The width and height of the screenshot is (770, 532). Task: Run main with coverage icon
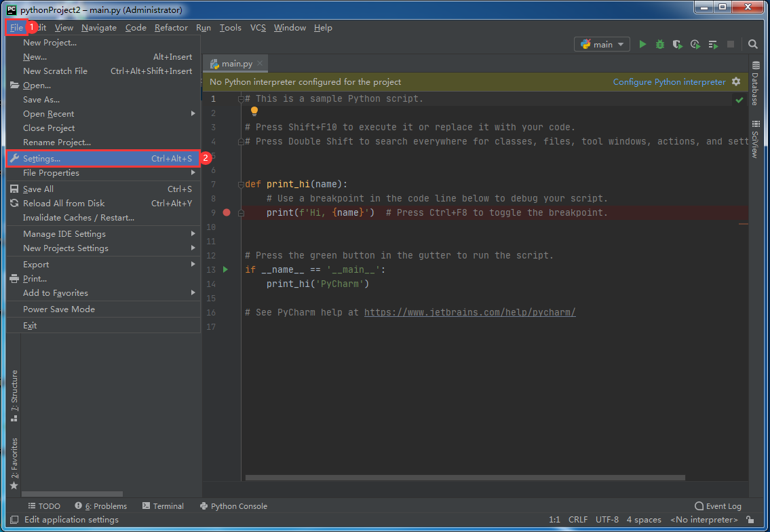tap(677, 43)
